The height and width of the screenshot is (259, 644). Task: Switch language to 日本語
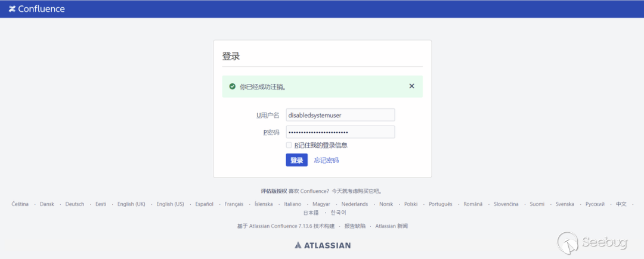click(311, 213)
